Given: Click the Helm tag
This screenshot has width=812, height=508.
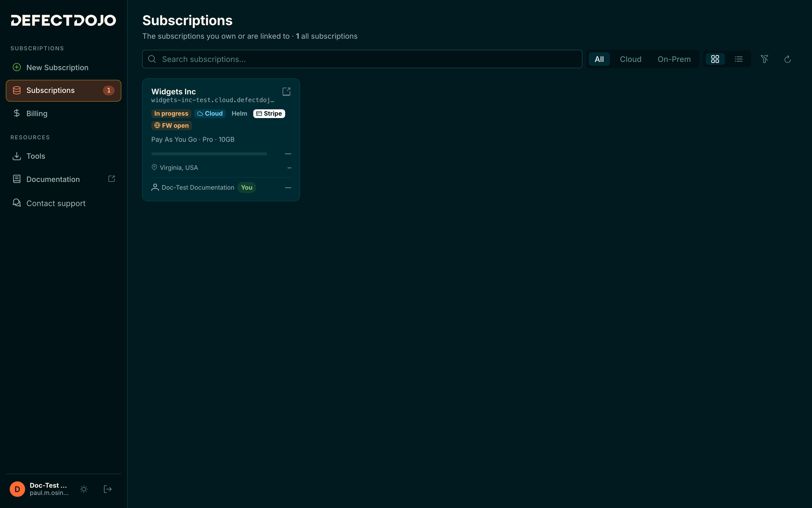Looking at the screenshot, I should click(239, 113).
